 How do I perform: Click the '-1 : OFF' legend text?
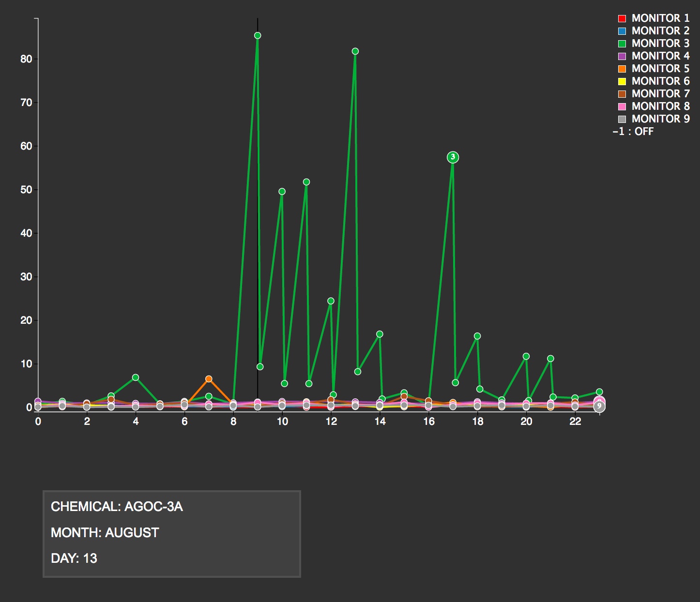click(x=633, y=132)
